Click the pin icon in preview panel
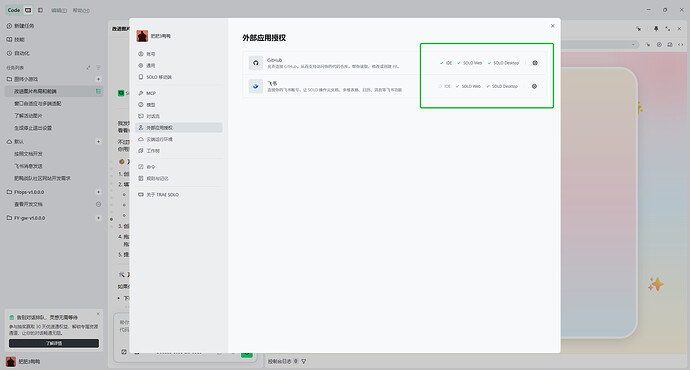The height and width of the screenshot is (370, 690). [656, 29]
